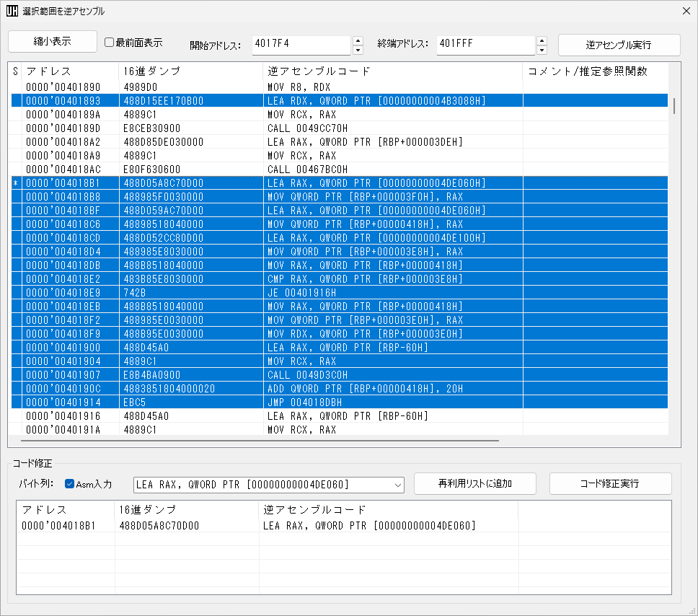Open the assembly instruction dropdown list
Viewport: 698px width, 616px height.
pyautogui.click(x=399, y=484)
